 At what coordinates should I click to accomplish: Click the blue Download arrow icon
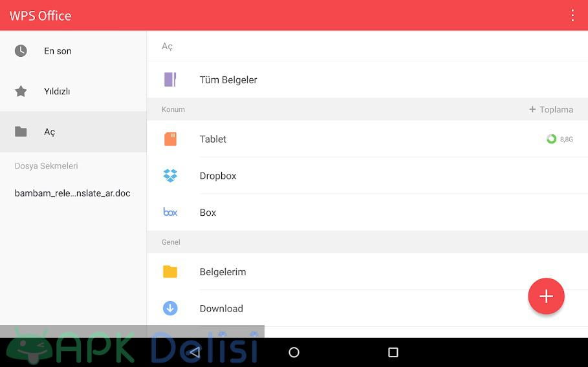pos(170,308)
